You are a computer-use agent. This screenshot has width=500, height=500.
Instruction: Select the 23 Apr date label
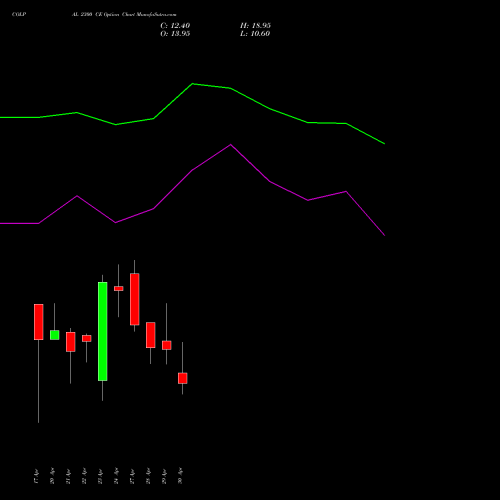click(x=100, y=476)
